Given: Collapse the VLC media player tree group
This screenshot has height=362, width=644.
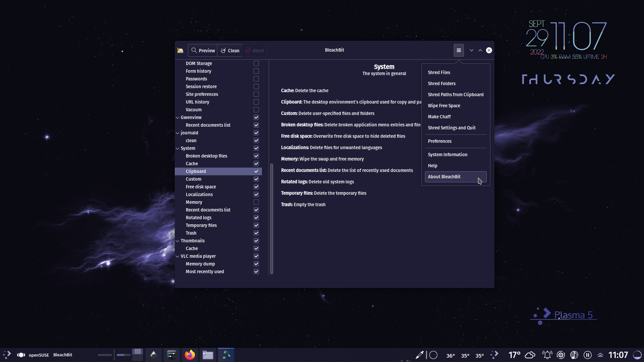Looking at the screenshot, I should click(x=177, y=256).
